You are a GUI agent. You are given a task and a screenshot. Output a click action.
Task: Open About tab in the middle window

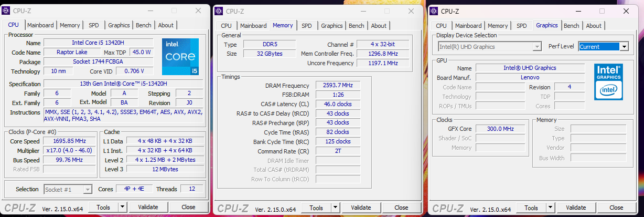point(379,26)
